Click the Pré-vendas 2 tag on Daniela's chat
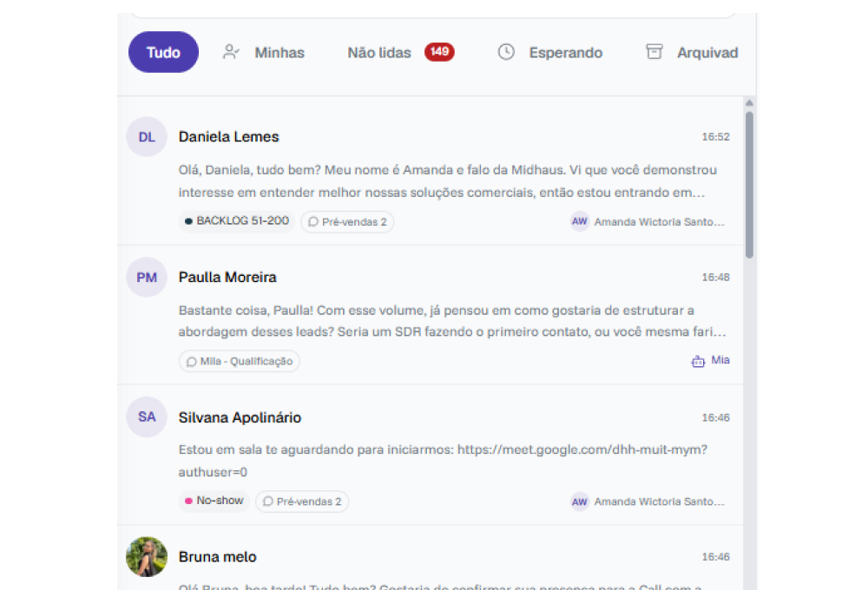 [347, 221]
